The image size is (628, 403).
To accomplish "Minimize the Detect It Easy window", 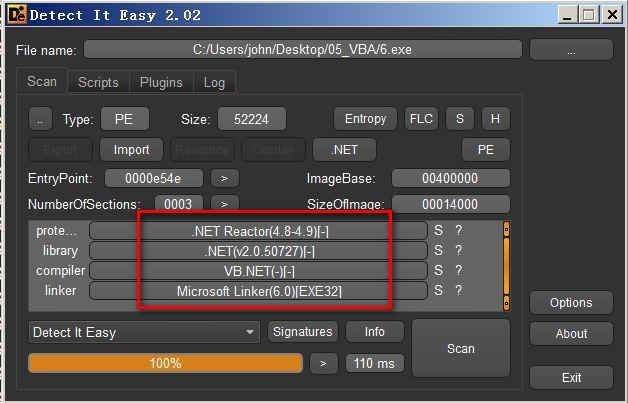I will click(x=567, y=15).
